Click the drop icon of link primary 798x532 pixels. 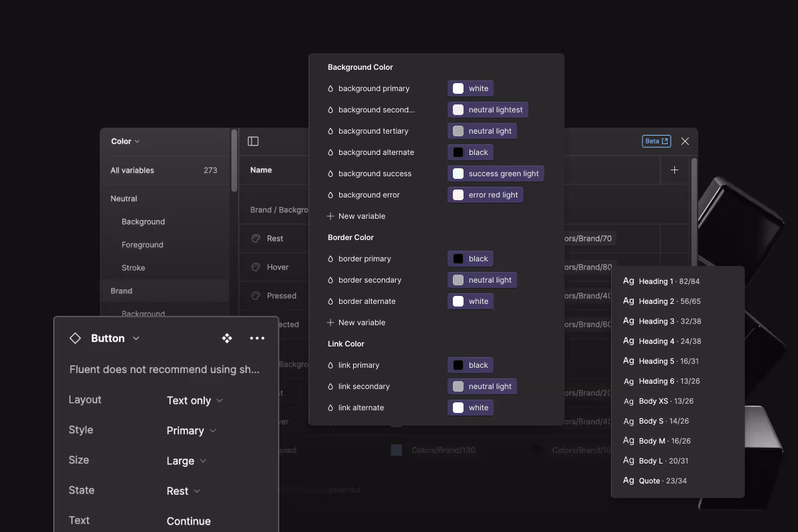coord(331,365)
